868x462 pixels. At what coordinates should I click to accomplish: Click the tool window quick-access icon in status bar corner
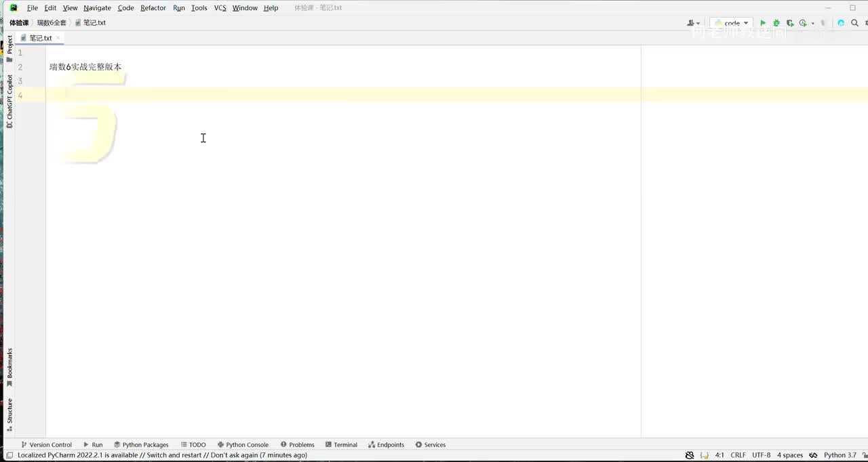click(x=9, y=455)
